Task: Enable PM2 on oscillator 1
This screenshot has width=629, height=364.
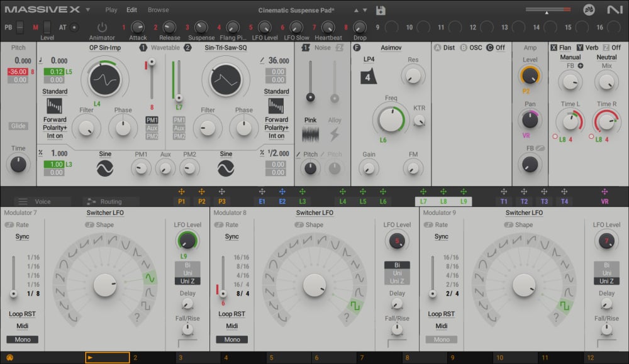Action: click(152, 136)
